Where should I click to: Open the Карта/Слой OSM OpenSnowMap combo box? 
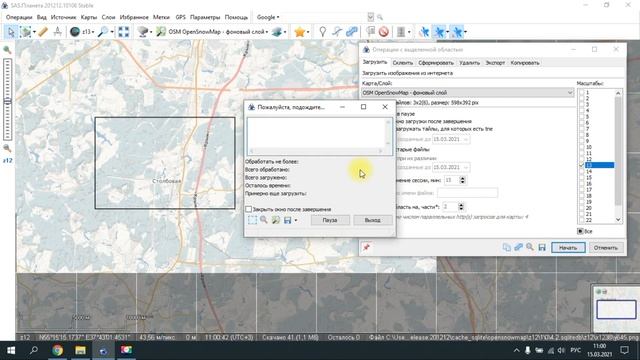[x=468, y=93]
